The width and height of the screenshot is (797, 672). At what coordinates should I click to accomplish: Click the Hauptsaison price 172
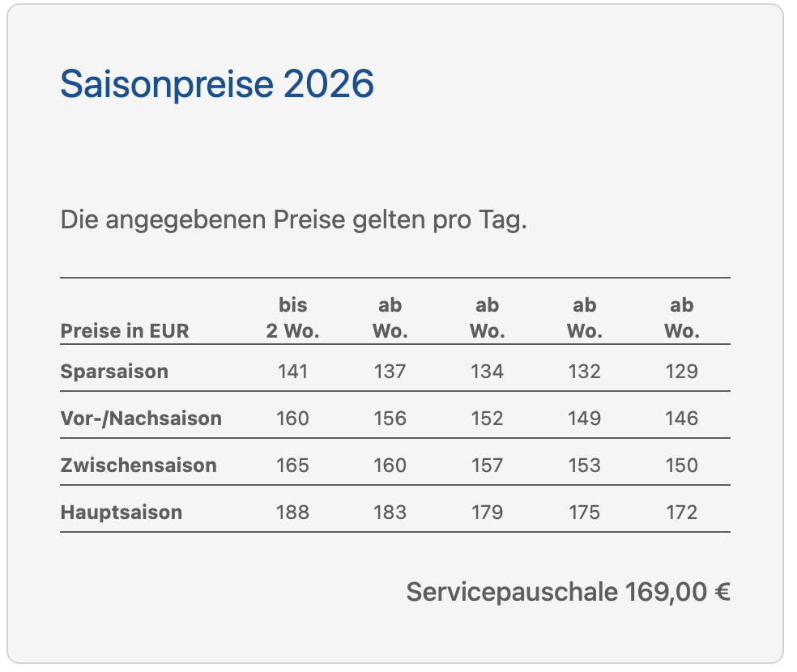click(681, 513)
